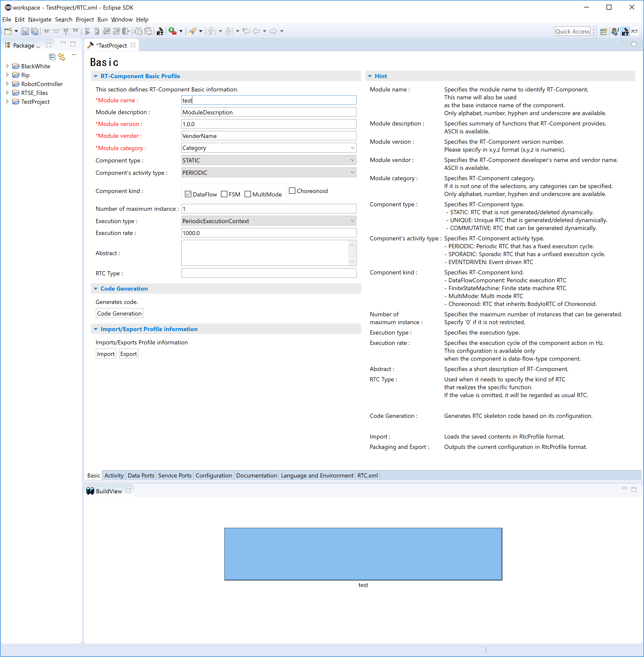This screenshot has width=644, height=657.
Task: Click the Import button
Action: pyautogui.click(x=106, y=354)
